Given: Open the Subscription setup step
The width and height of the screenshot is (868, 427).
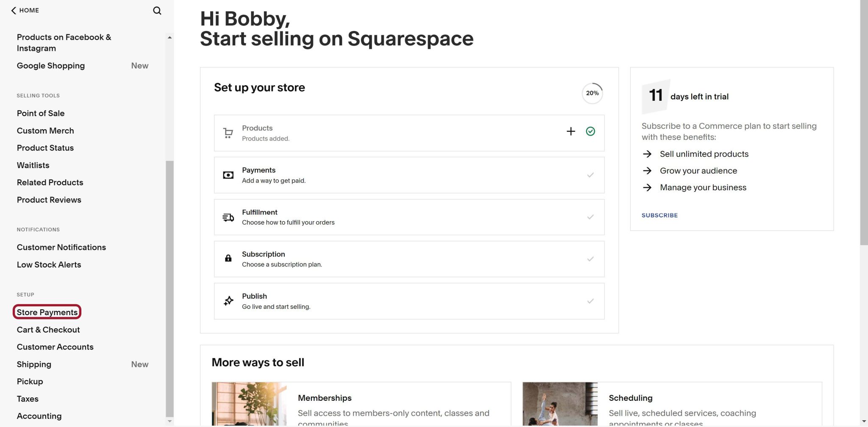Looking at the screenshot, I should (409, 259).
